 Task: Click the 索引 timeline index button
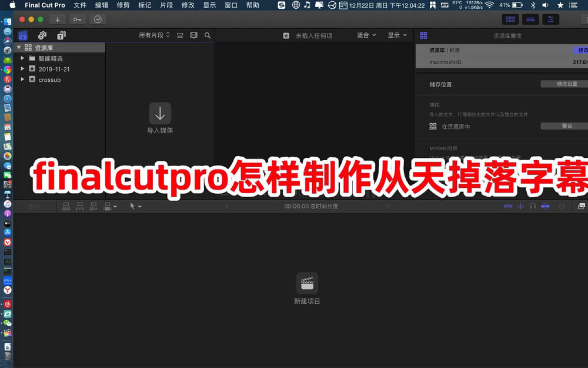click(x=35, y=206)
